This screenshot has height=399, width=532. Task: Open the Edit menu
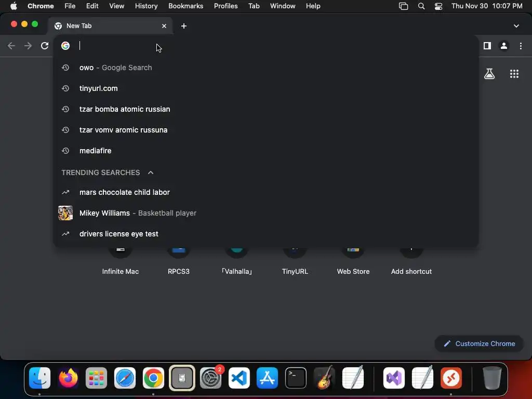tap(92, 6)
